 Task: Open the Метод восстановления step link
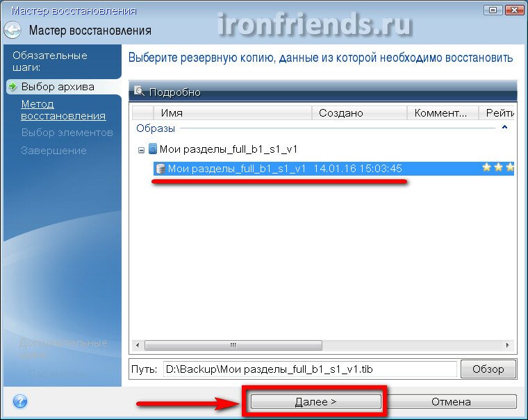pos(63,110)
